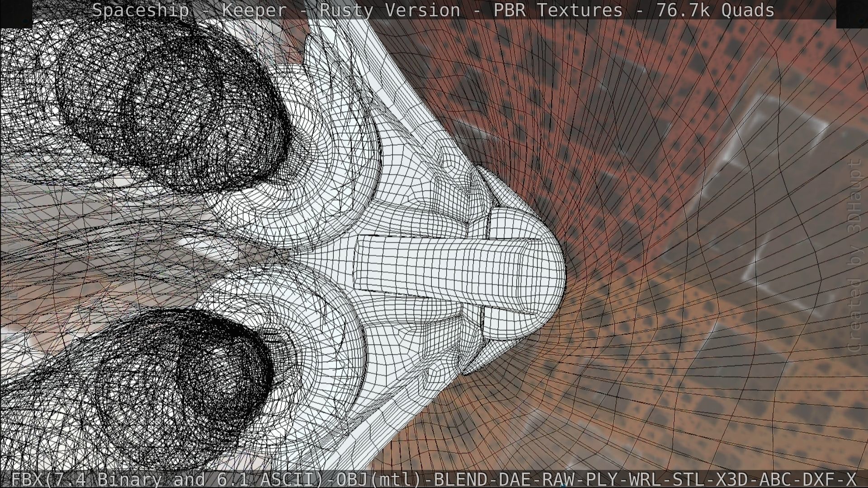Click '76.7k Quads' in the title banner
868x488 pixels.
tap(715, 10)
